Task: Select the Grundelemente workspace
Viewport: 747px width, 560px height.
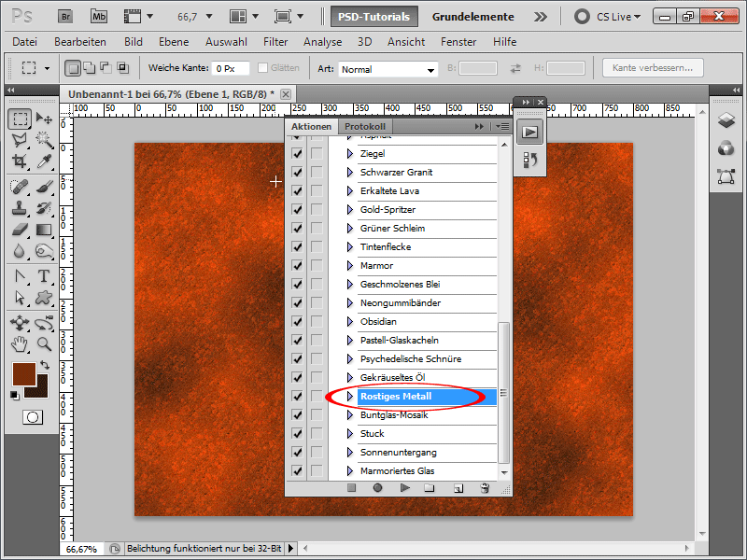Action: click(473, 17)
